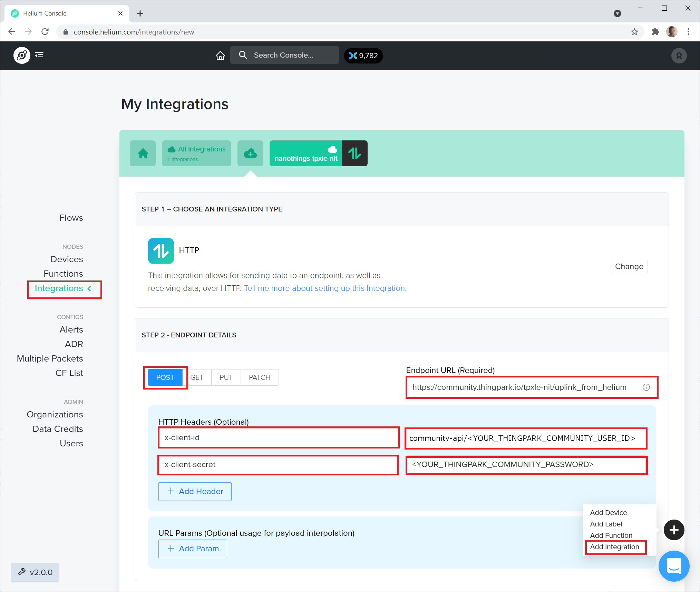This screenshot has width=700, height=592.
Task: Open the Chrome profile avatar
Action: click(672, 32)
